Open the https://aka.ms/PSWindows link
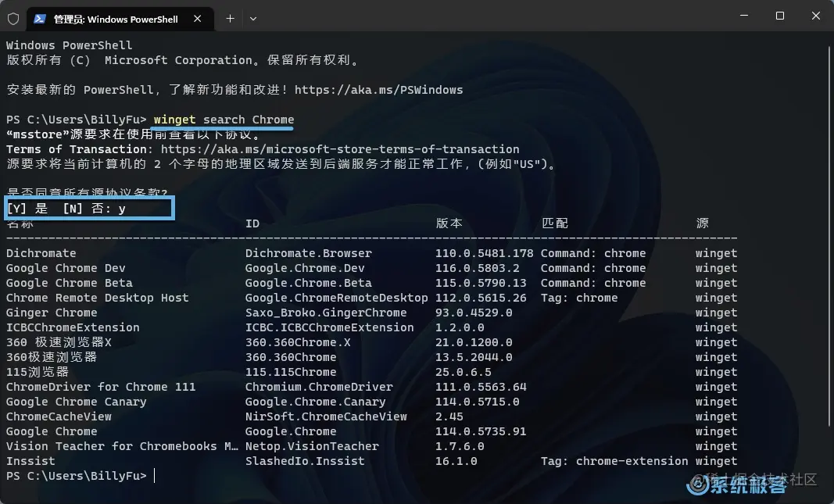This screenshot has width=834, height=504. tap(379, 90)
